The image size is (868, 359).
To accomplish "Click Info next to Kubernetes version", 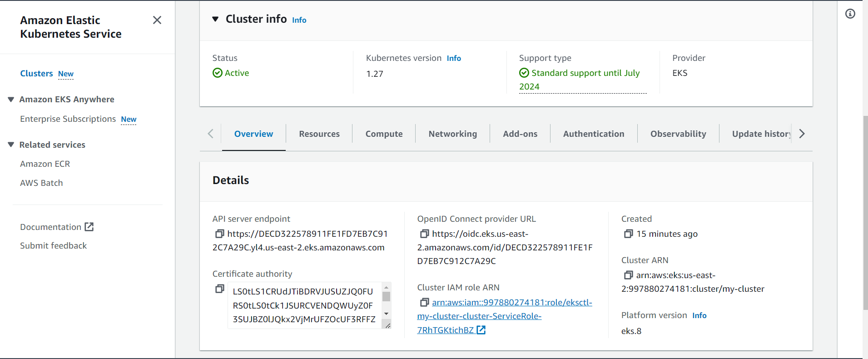I will click(x=453, y=58).
